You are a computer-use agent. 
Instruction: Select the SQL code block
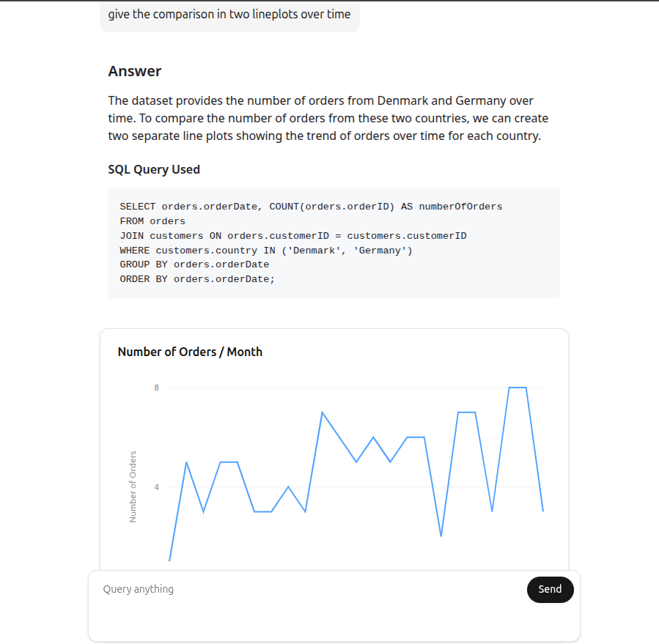pyautogui.click(x=334, y=243)
